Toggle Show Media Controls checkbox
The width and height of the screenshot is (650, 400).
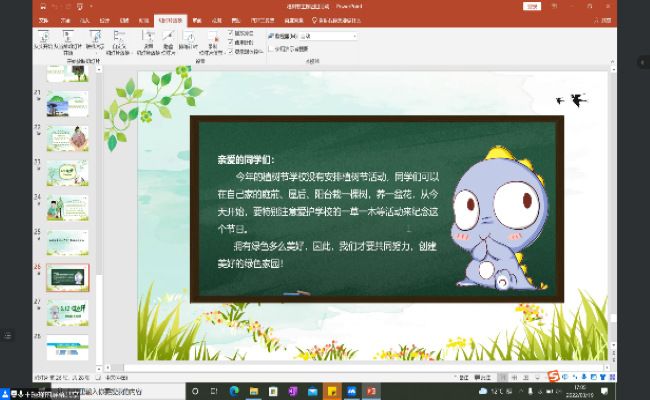(x=232, y=51)
